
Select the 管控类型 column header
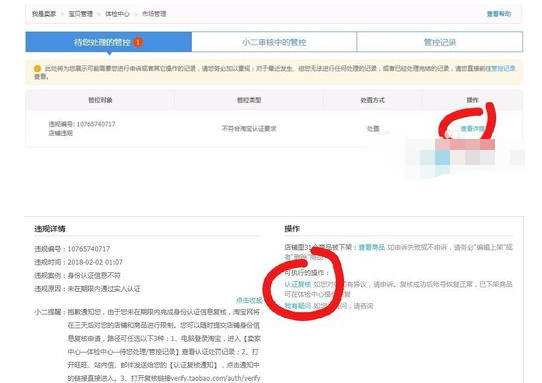pos(249,100)
